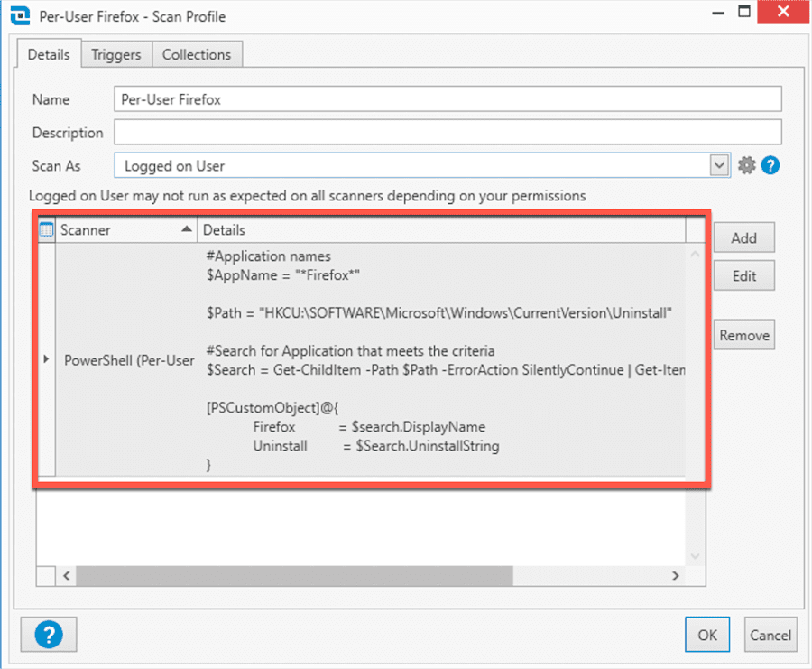Image resolution: width=812 pixels, height=669 pixels.
Task: Click horizontal scrollbar left arrow
Action: [66, 576]
